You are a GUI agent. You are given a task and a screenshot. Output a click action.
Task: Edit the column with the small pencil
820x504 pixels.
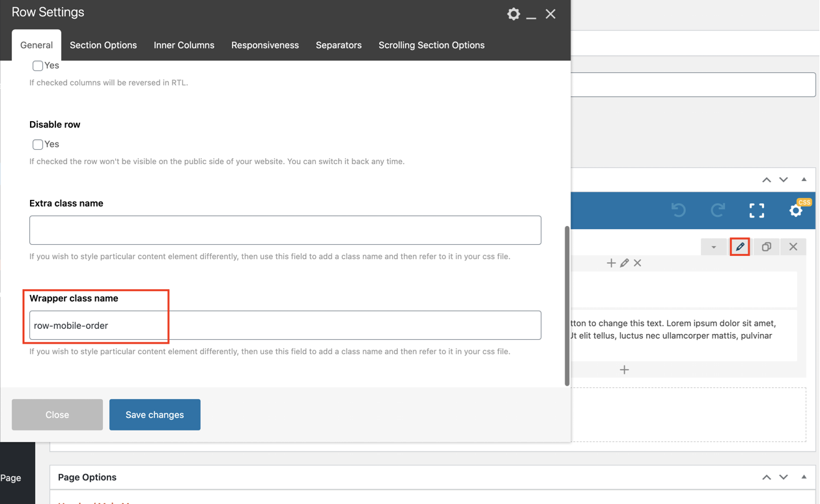[x=625, y=263]
